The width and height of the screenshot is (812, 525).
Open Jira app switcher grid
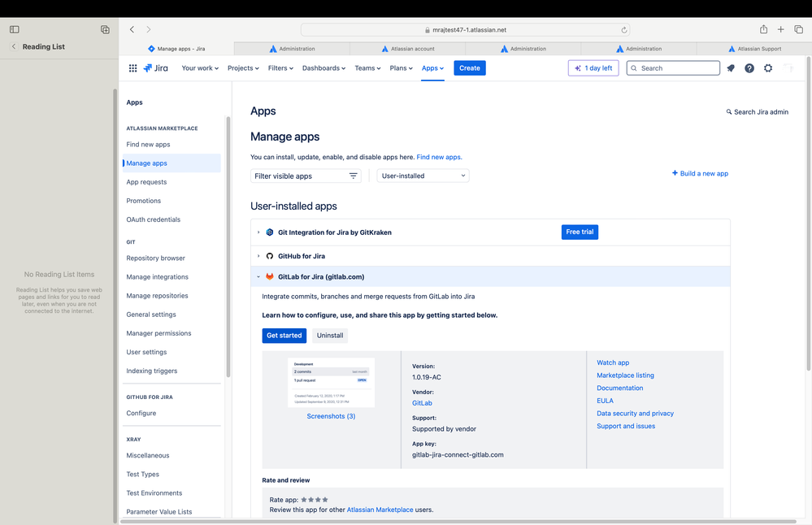pos(132,67)
